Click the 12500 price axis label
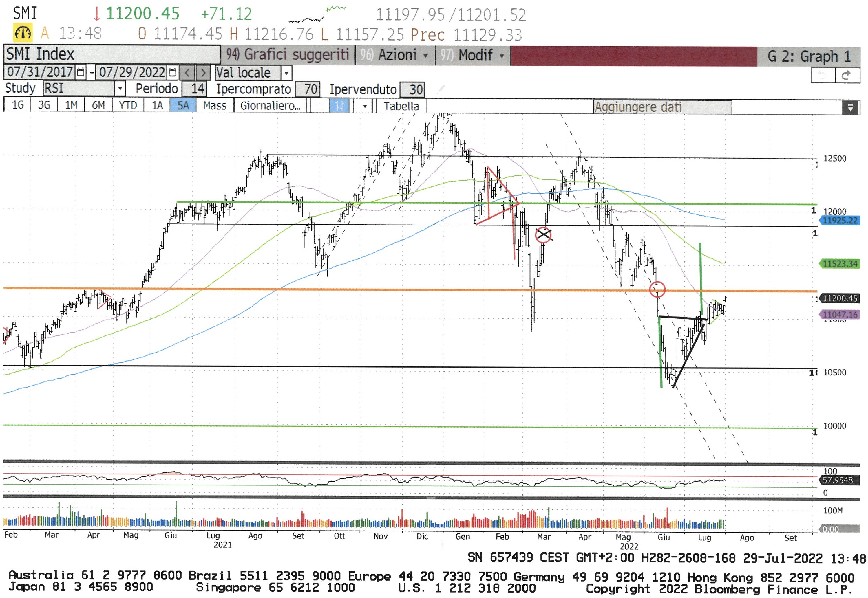 click(x=835, y=159)
